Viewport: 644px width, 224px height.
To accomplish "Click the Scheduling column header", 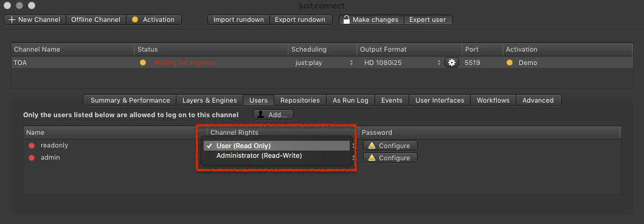I will tap(322, 49).
